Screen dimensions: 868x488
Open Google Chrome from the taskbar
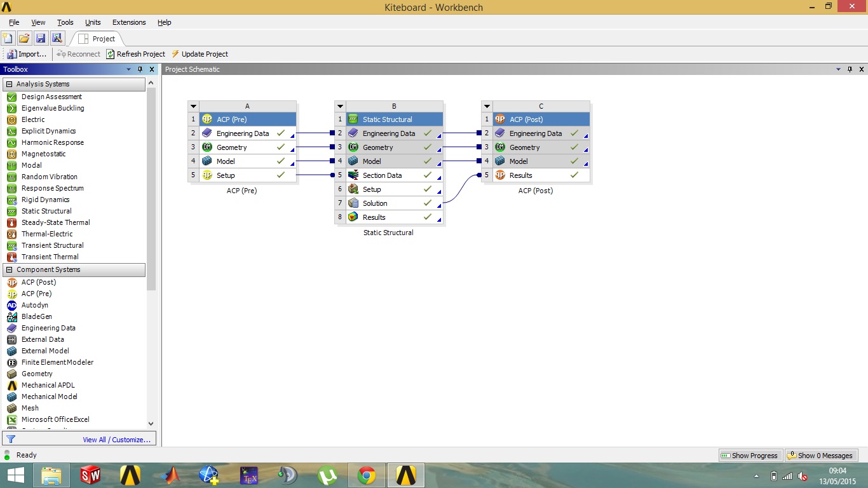pyautogui.click(x=366, y=475)
